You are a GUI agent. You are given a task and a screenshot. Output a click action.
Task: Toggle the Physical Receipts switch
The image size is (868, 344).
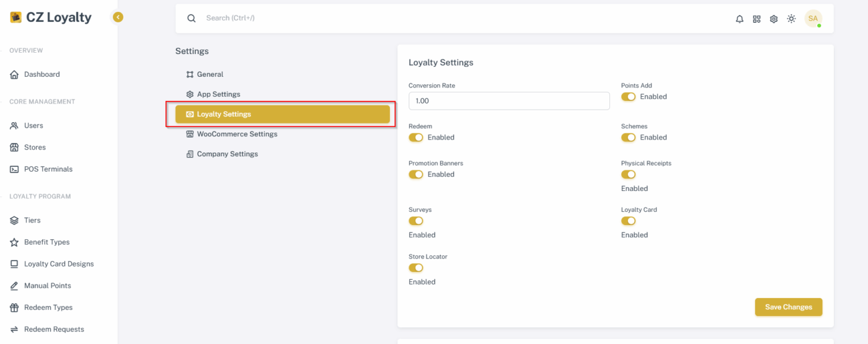coord(628,174)
